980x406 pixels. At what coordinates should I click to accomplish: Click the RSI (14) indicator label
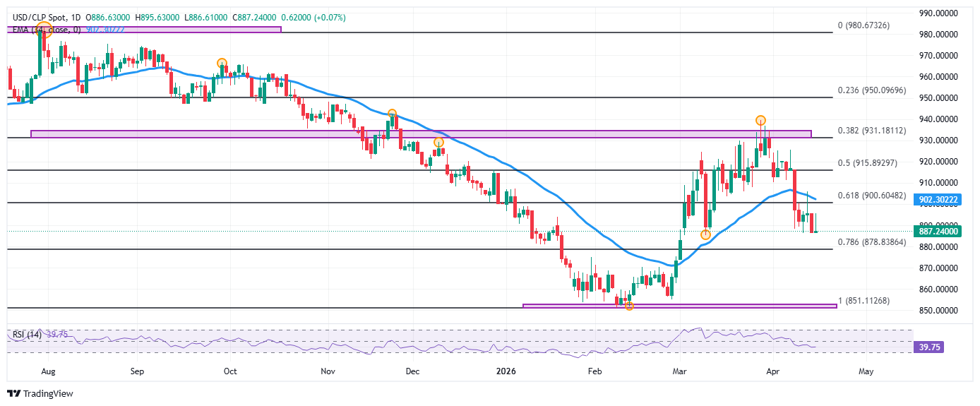tap(25, 334)
